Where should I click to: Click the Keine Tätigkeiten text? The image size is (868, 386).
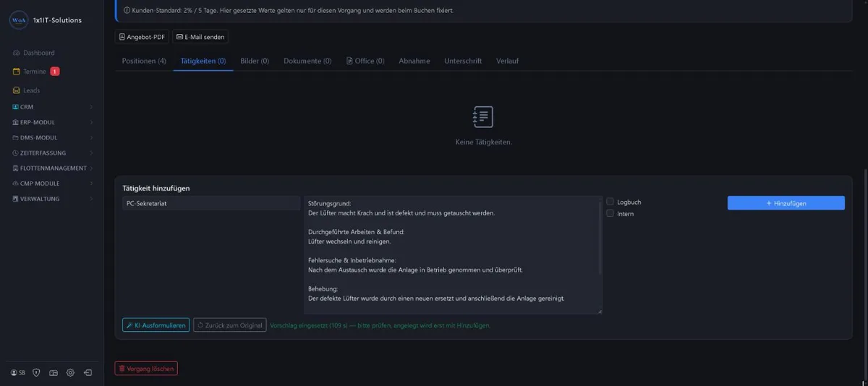(484, 142)
